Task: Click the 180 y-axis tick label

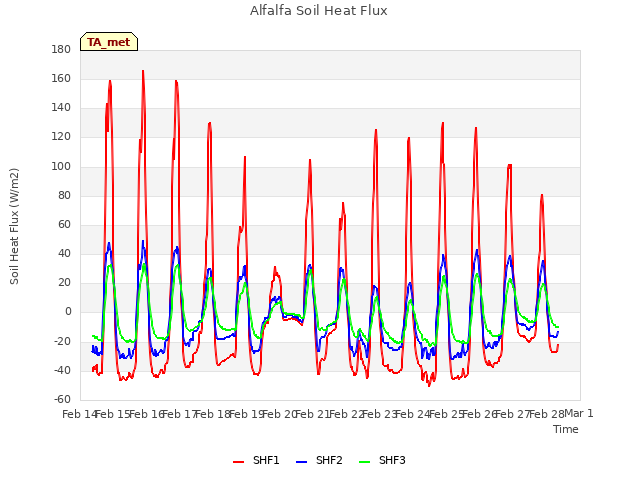Action: click(61, 49)
